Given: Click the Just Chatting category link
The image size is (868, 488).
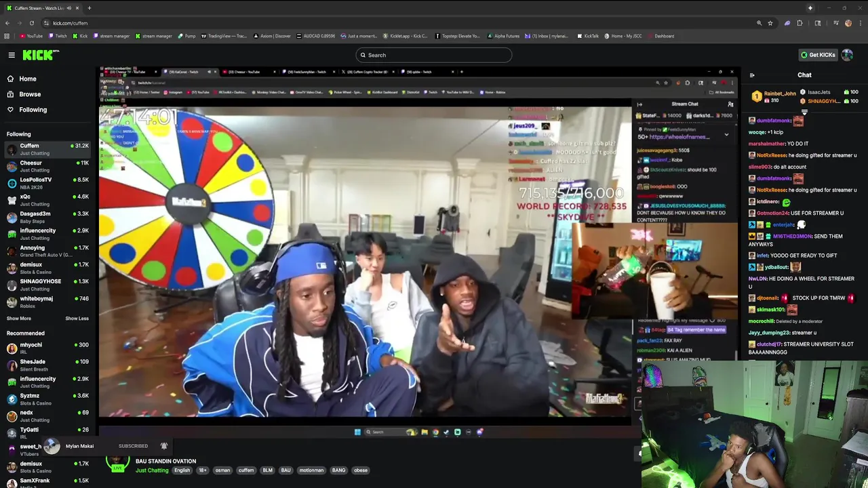Looking at the screenshot, I should tap(152, 470).
